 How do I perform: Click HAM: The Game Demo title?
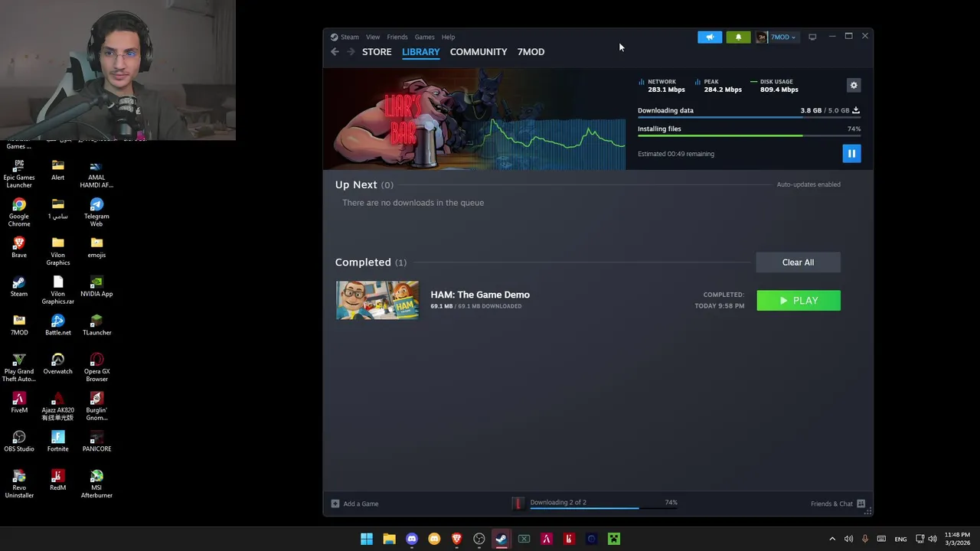tap(480, 295)
